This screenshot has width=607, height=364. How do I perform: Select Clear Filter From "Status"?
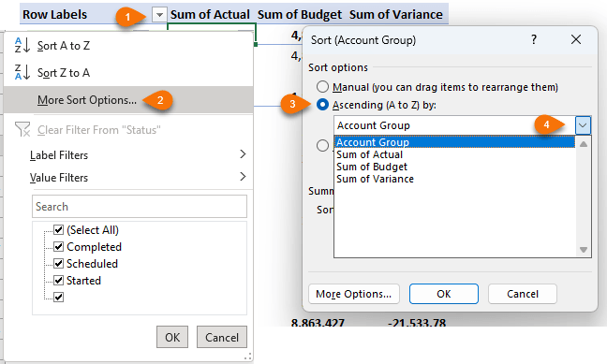pyautogui.click(x=98, y=130)
